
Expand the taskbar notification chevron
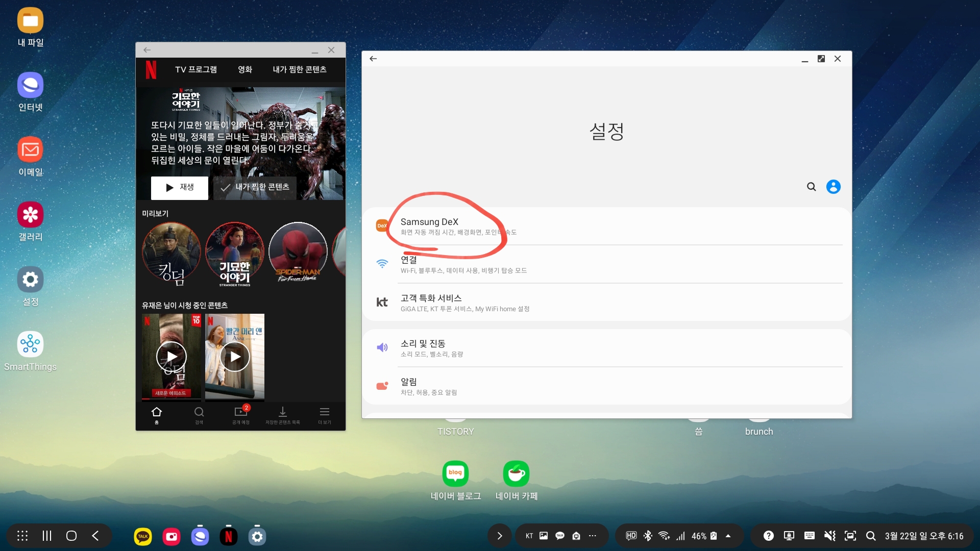pyautogui.click(x=500, y=536)
